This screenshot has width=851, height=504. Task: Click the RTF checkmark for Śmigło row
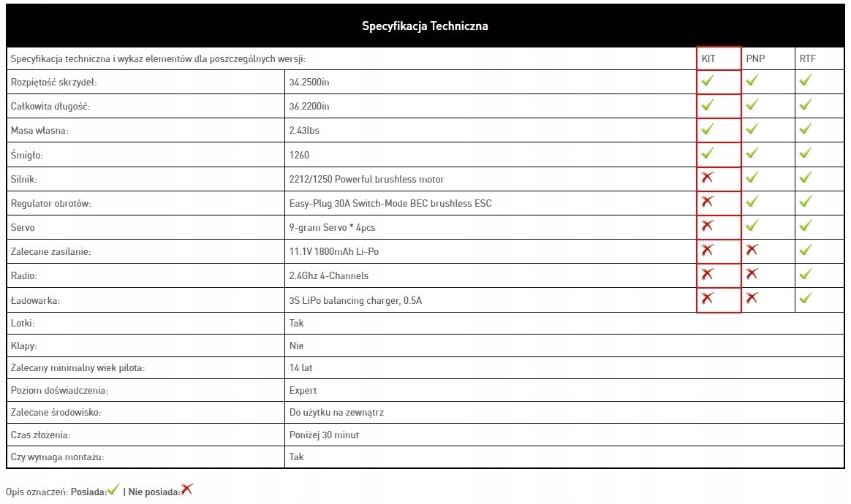tap(805, 154)
